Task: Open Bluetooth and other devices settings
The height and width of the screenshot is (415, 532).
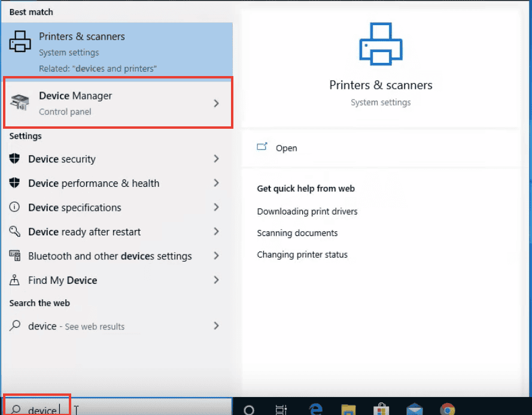Action: (x=117, y=256)
